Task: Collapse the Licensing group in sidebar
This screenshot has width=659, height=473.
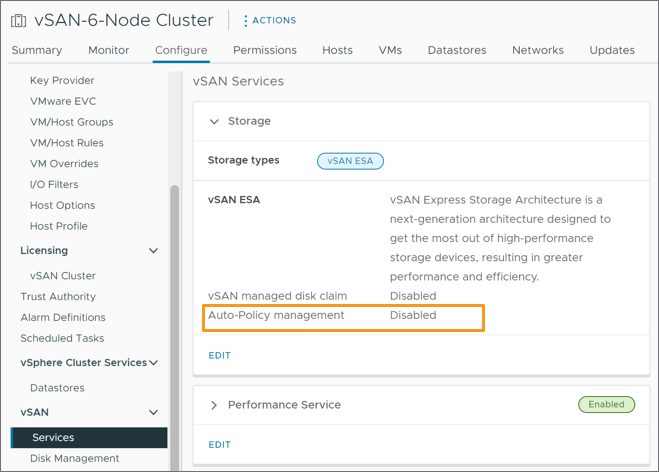Action: (x=154, y=251)
